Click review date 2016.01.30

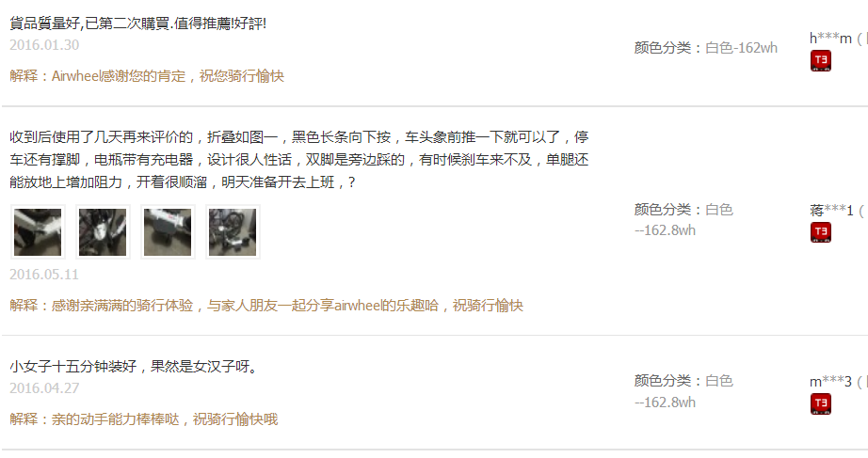click(44, 45)
